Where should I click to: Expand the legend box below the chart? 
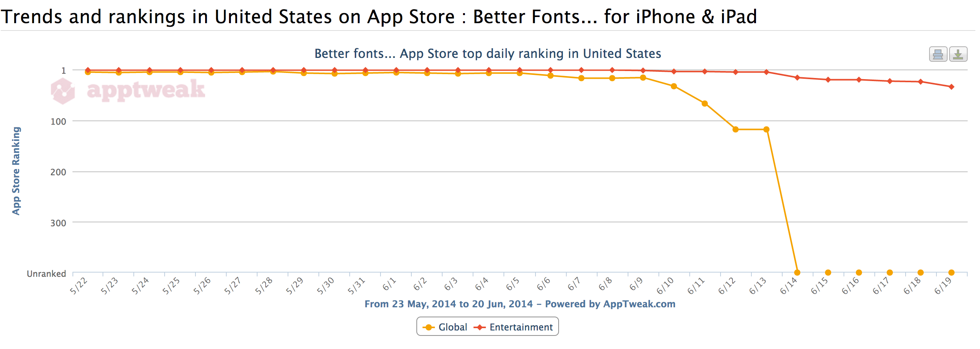point(487,327)
